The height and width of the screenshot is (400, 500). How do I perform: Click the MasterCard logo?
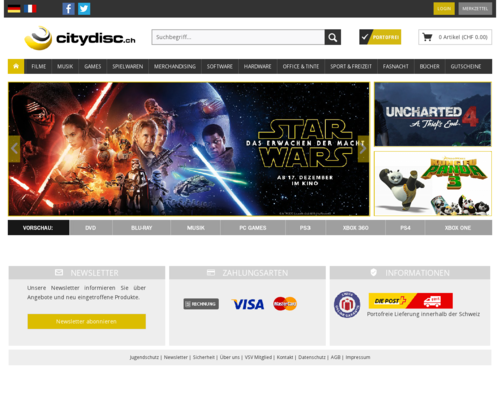(285, 304)
